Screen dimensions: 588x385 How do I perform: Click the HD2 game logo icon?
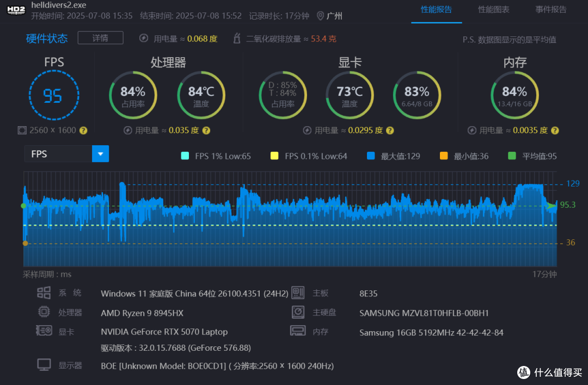tap(16, 10)
